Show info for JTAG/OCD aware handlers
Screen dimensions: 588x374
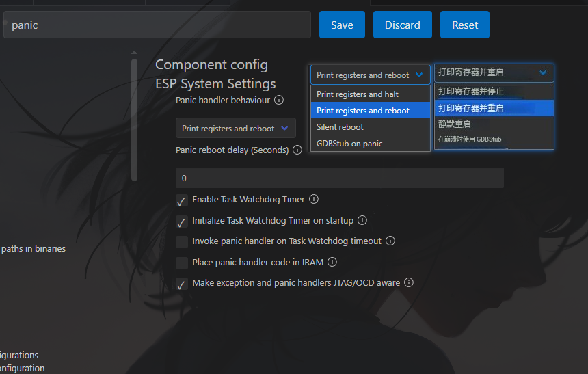pos(408,282)
